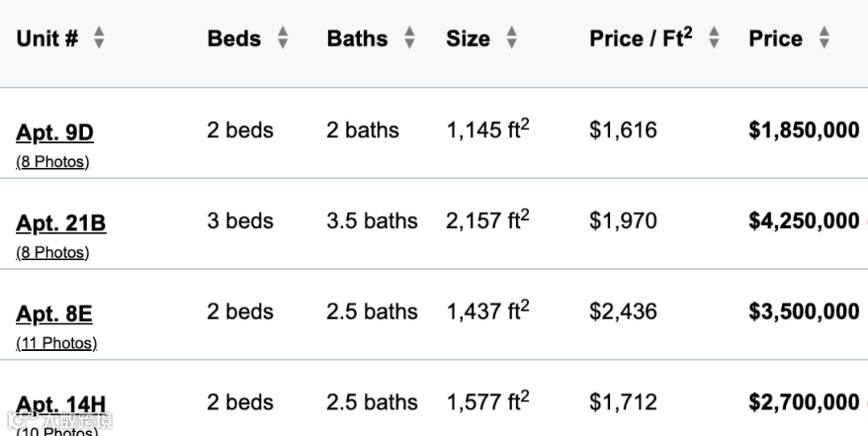
Task: View the 11 Photos for Apt. 8E
Action: (56, 344)
